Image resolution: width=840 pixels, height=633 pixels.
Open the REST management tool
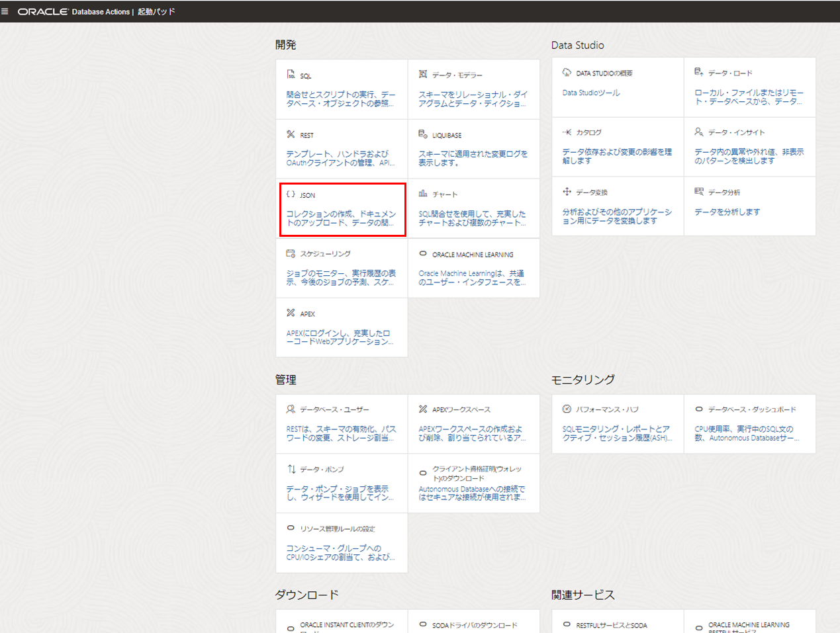pos(342,148)
